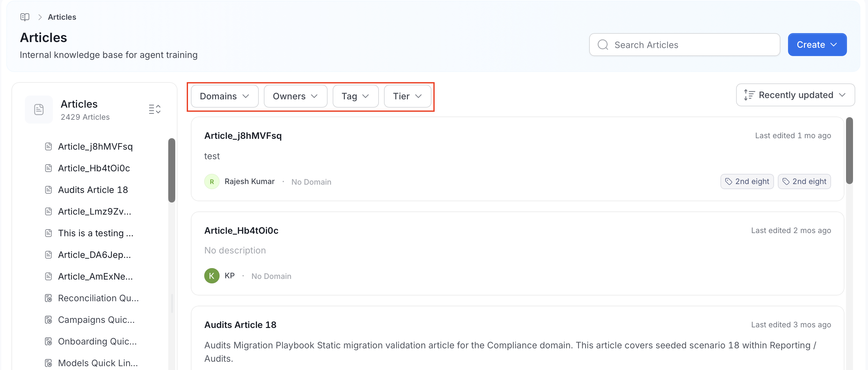Image resolution: width=868 pixels, height=370 pixels.
Task: Click the magnifier icon in the search box
Action: tap(603, 45)
